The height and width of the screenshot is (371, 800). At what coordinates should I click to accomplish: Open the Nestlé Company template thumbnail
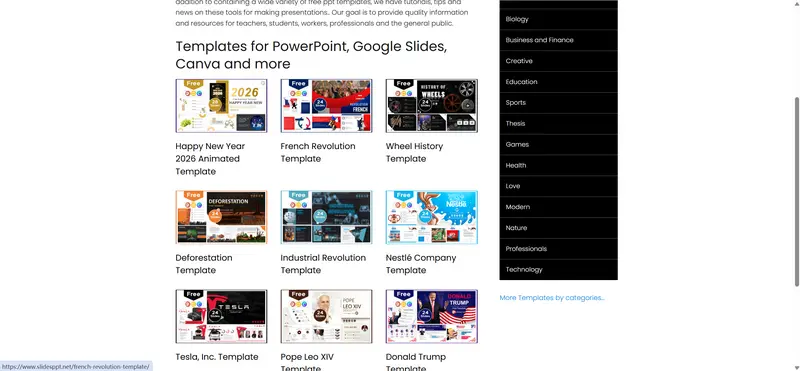[432, 217]
